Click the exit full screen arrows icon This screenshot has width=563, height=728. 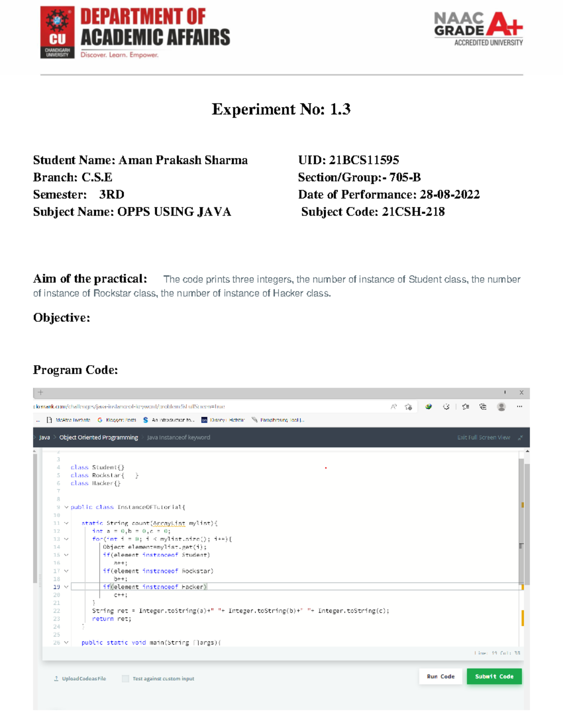point(520,438)
